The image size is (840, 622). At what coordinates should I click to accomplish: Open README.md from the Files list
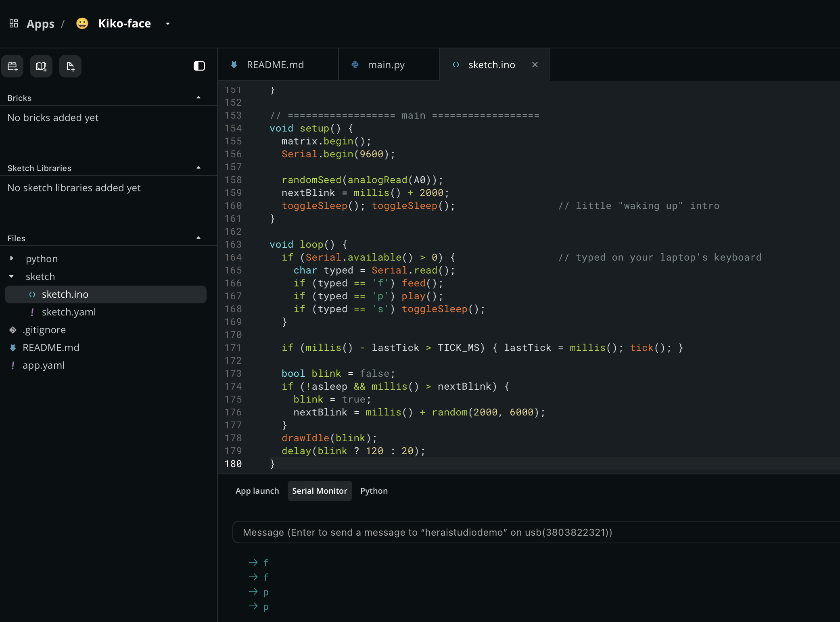(51, 348)
